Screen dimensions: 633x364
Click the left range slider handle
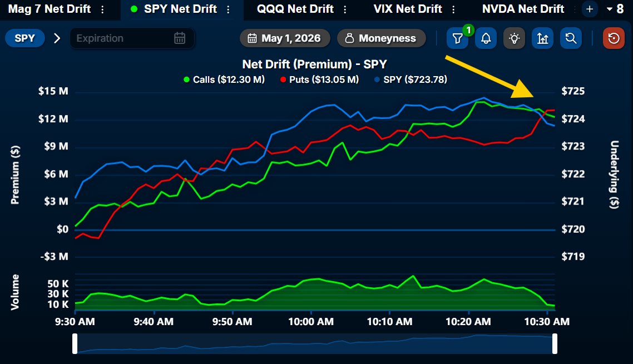pos(75,344)
